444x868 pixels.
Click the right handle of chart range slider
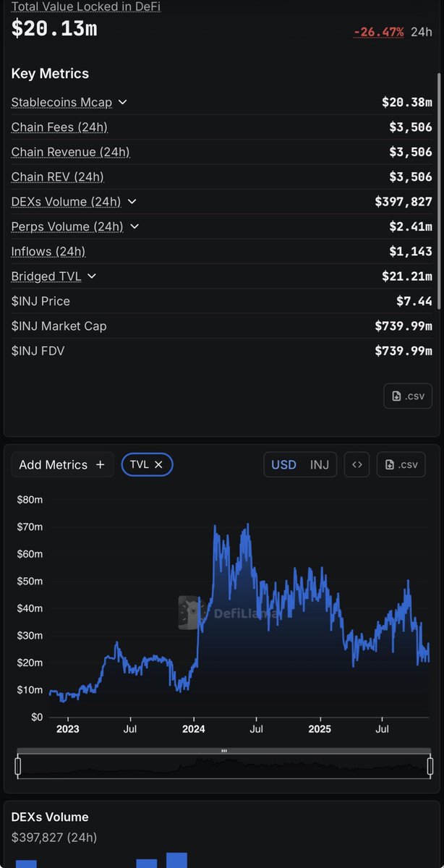[430, 765]
